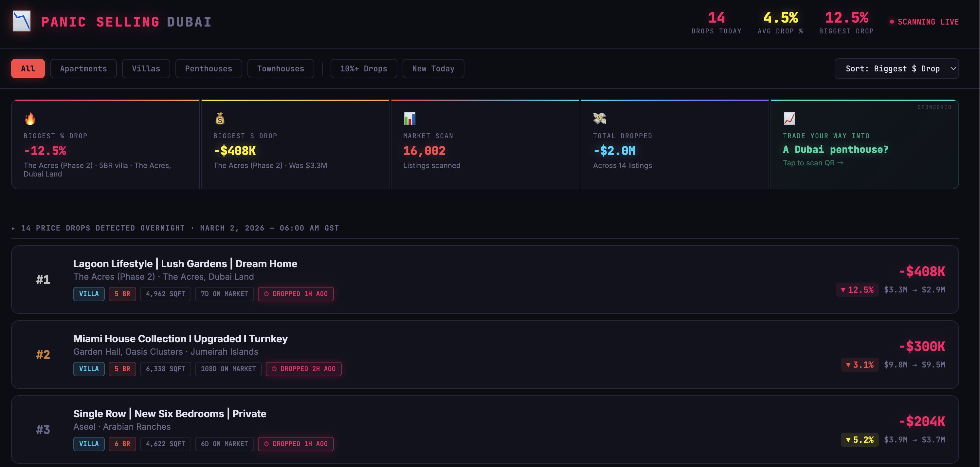The height and width of the screenshot is (467, 980).
Task: Enable the Penthouses filter chip
Action: click(209, 68)
